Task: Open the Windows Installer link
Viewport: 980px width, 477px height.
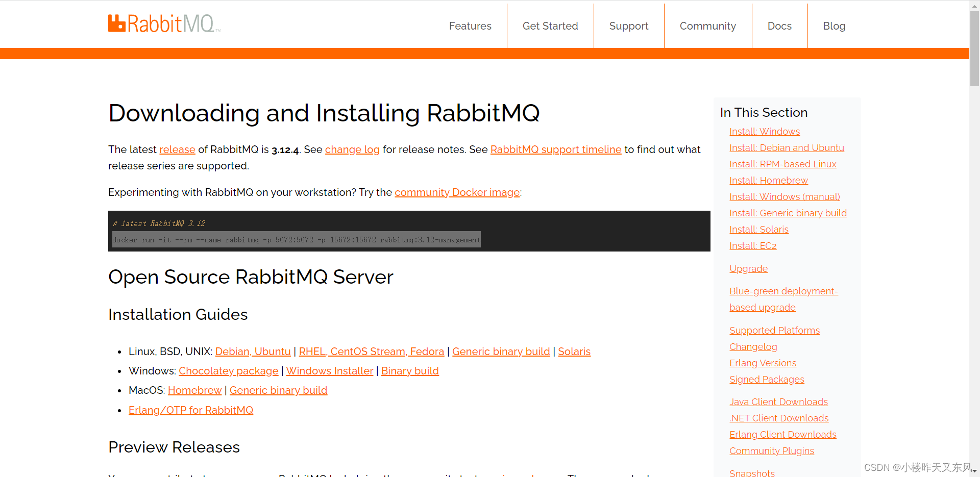Action: 330,371
